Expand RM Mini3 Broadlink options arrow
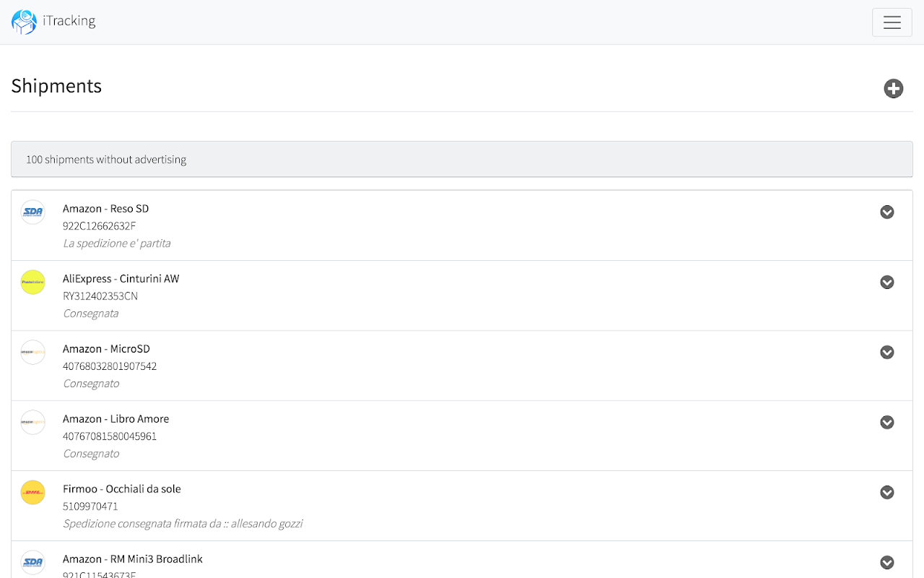The height and width of the screenshot is (578, 924). point(887,562)
